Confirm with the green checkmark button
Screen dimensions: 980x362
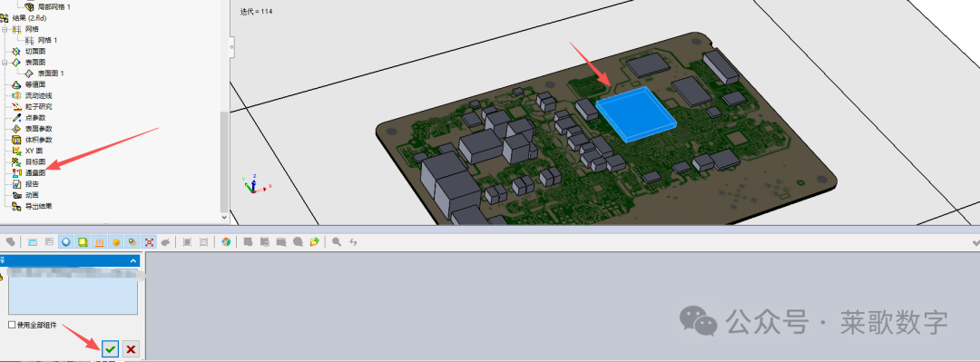click(x=110, y=349)
